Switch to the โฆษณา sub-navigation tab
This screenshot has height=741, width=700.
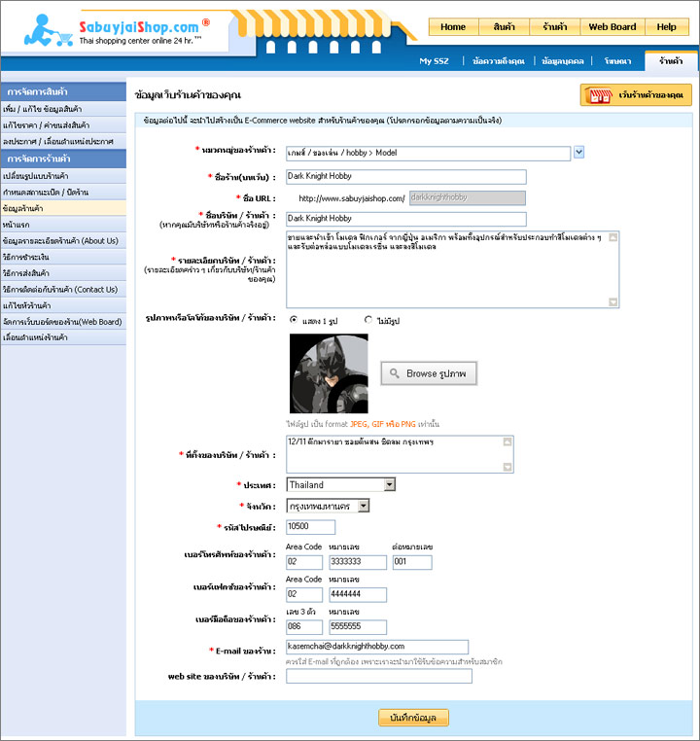(617, 61)
